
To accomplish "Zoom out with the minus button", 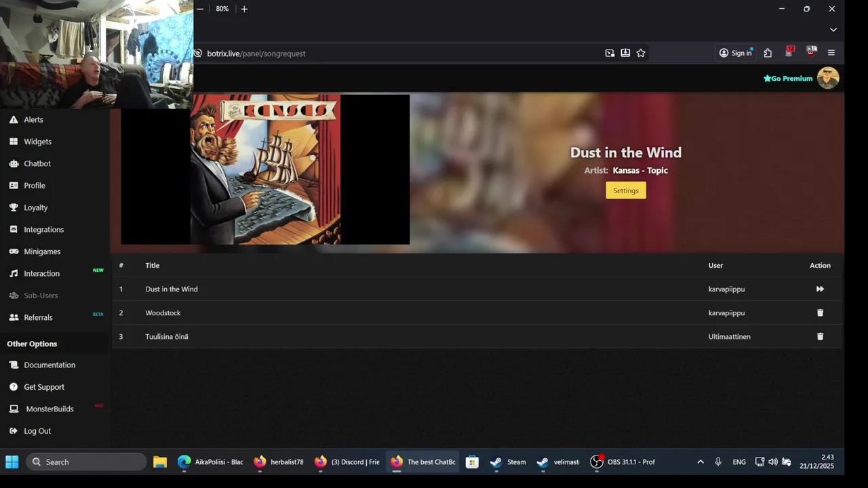I will [200, 9].
